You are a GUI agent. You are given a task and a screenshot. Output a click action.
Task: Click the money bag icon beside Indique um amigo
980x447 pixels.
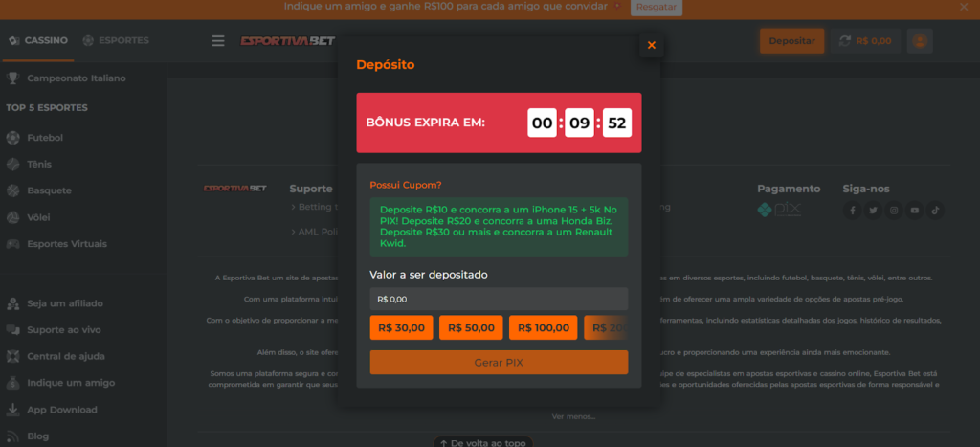click(12, 383)
